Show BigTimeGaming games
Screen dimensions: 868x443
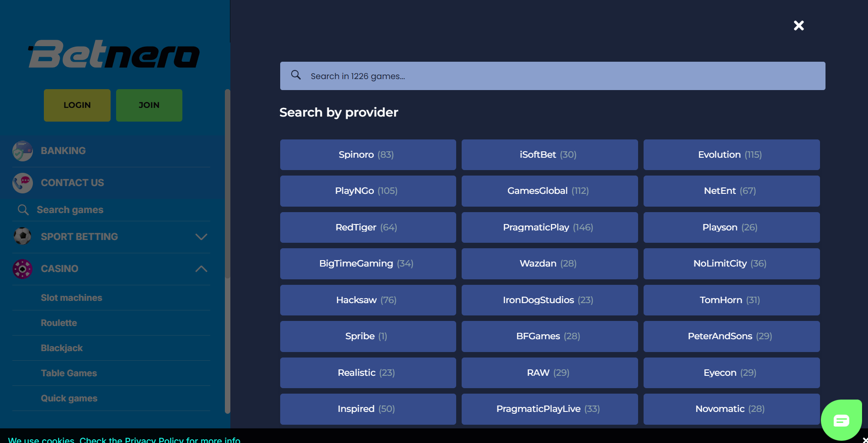(x=368, y=264)
